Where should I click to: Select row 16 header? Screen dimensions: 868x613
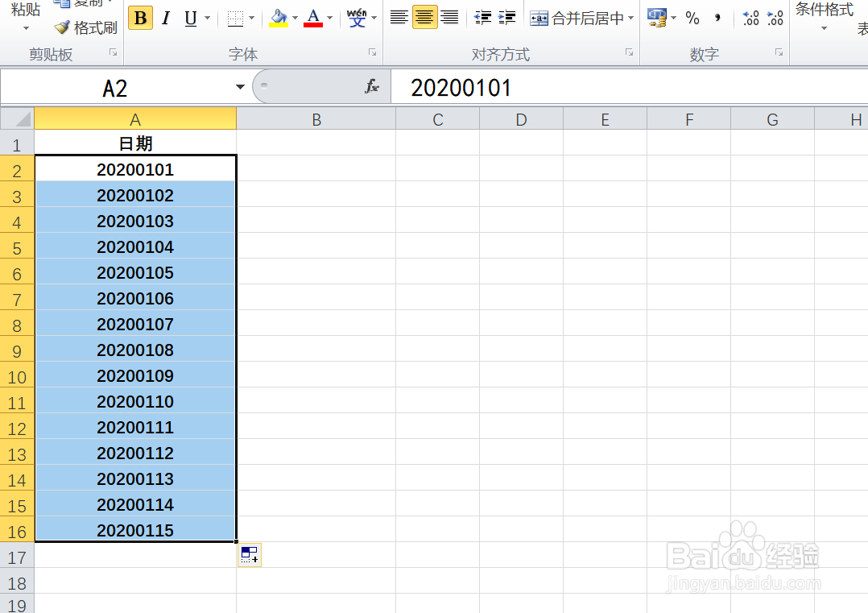point(17,531)
